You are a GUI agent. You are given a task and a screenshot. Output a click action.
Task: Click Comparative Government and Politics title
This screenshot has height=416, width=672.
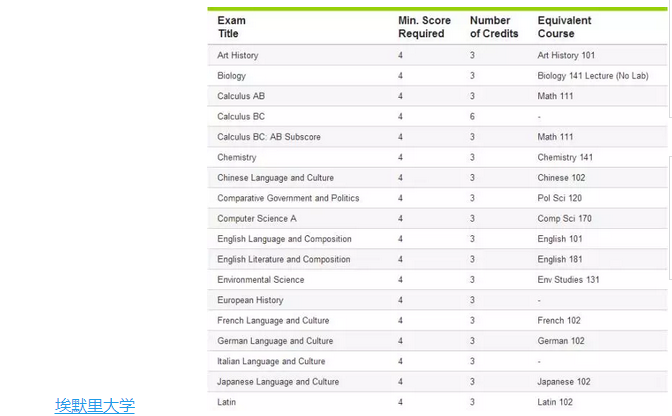pyautogui.click(x=288, y=198)
